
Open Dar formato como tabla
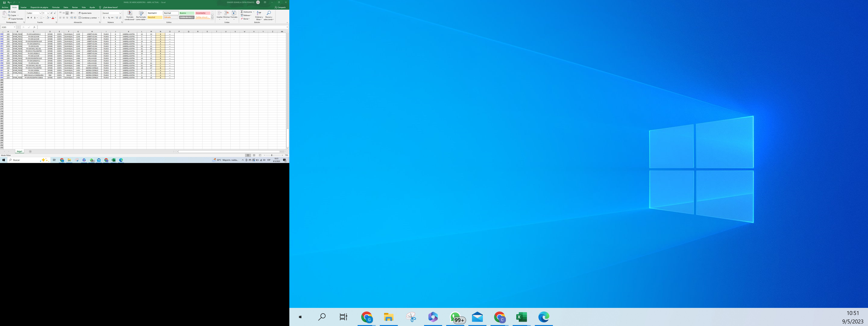click(x=141, y=16)
